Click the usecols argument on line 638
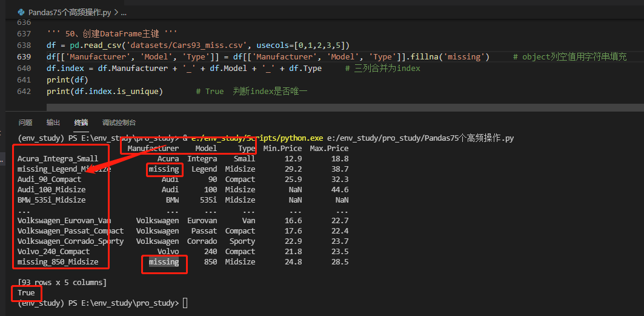 coord(302,45)
